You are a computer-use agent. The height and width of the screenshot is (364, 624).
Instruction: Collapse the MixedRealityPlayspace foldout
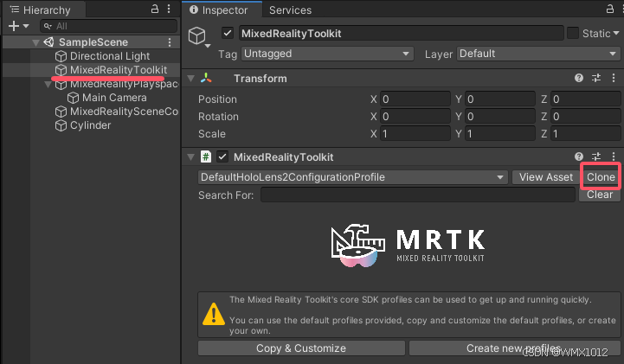[x=48, y=84]
